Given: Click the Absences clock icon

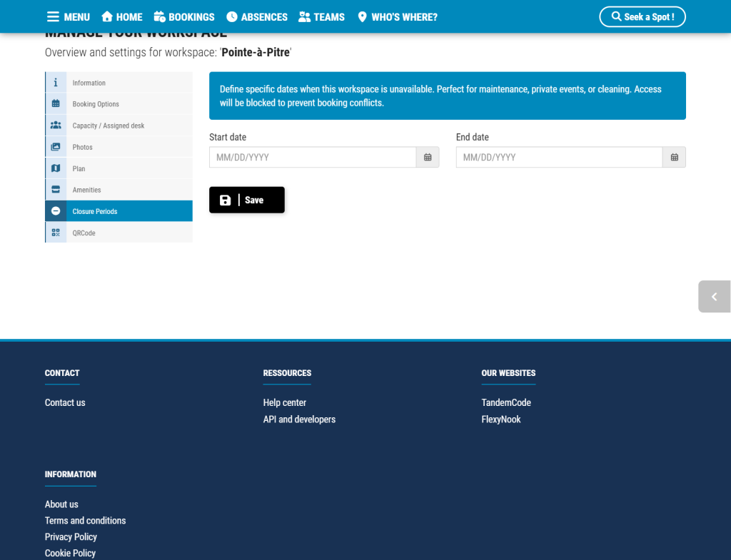Looking at the screenshot, I should click(x=232, y=17).
